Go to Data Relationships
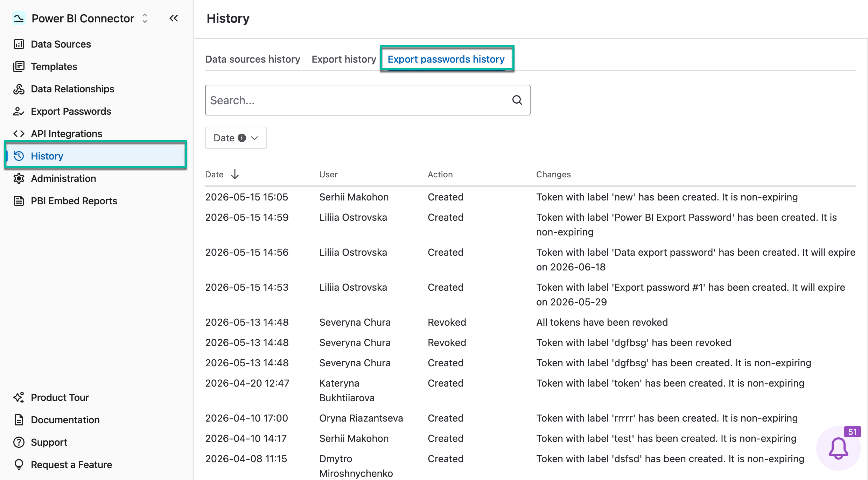Image resolution: width=868 pixels, height=480 pixels. pyautogui.click(x=72, y=89)
